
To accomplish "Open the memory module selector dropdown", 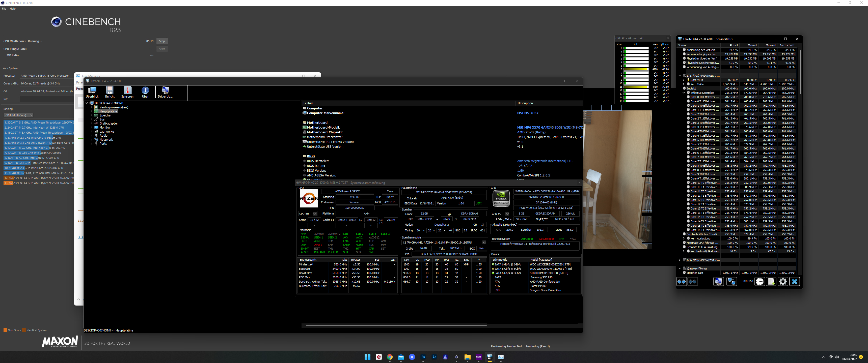I will [x=484, y=243].
